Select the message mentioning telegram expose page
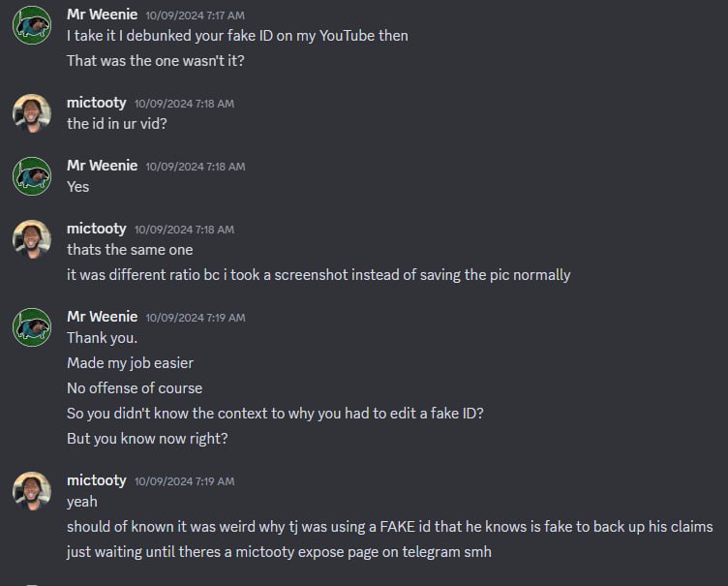Image resolution: width=728 pixels, height=586 pixels. click(286, 552)
